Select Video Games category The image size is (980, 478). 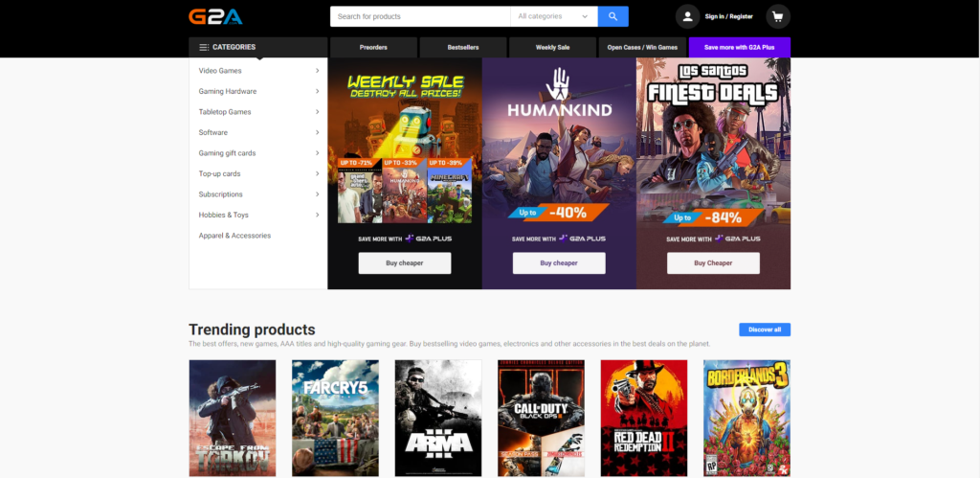220,71
